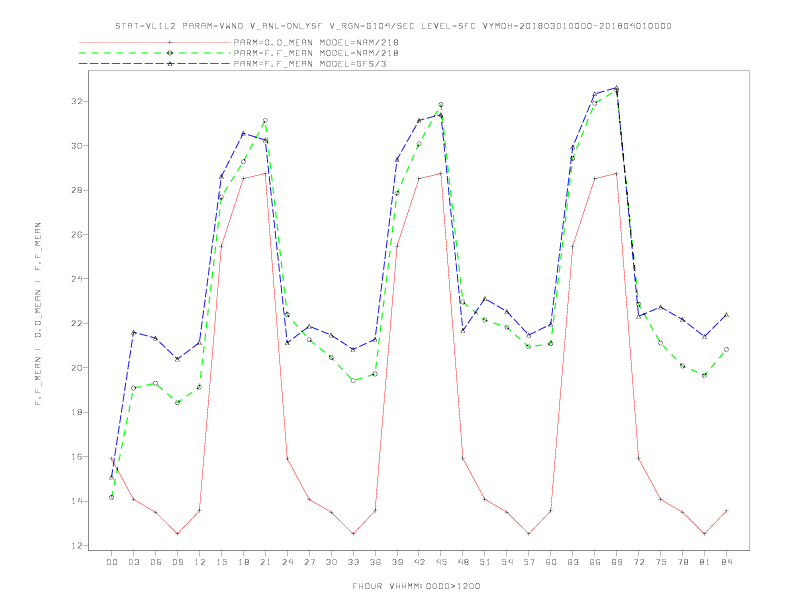Click x-axis forecast hour 06
This screenshot has height=612, width=792.
156,562
